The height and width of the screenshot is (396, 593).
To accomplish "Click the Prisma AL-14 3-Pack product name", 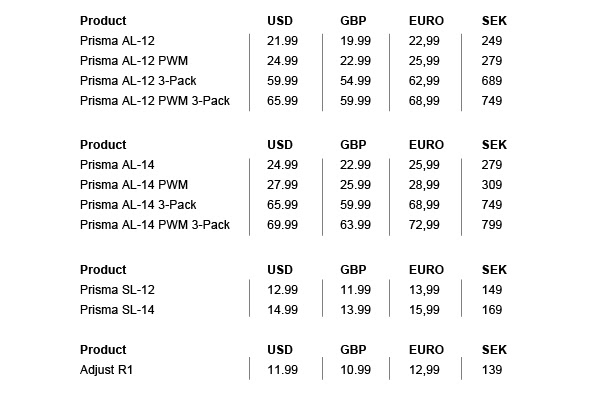I will pyautogui.click(x=138, y=205).
